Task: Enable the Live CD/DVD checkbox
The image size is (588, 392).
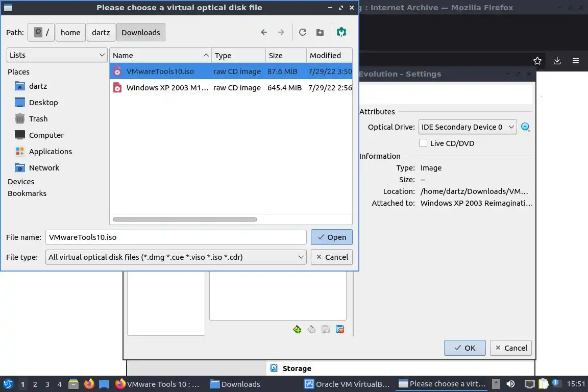Action: coord(423,143)
